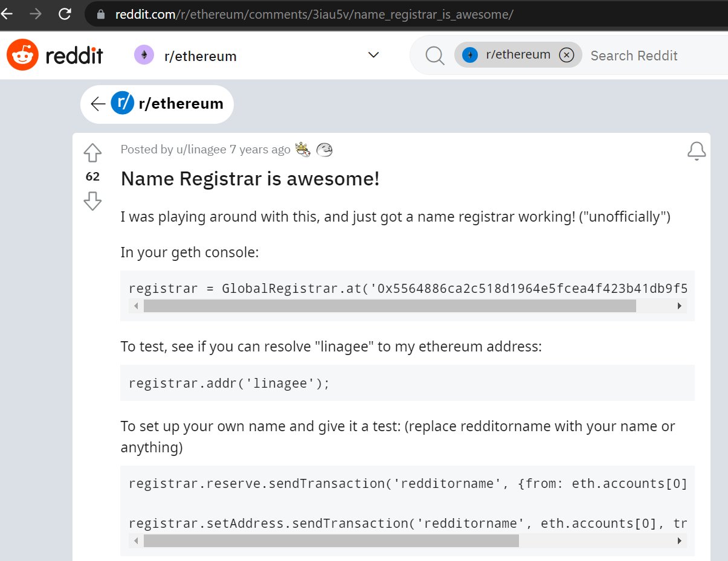Click the sendTransaction code block scrollbar thumb
The width and height of the screenshot is (728, 561).
[x=331, y=540]
